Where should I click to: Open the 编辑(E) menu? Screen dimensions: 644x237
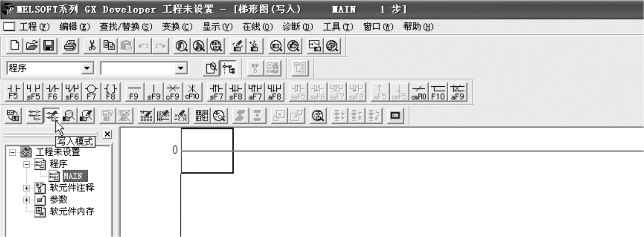pos(75,27)
